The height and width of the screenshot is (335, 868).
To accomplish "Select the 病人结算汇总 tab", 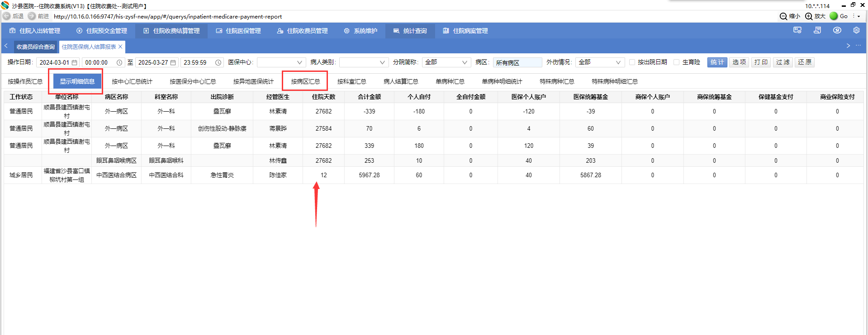I will tap(401, 81).
